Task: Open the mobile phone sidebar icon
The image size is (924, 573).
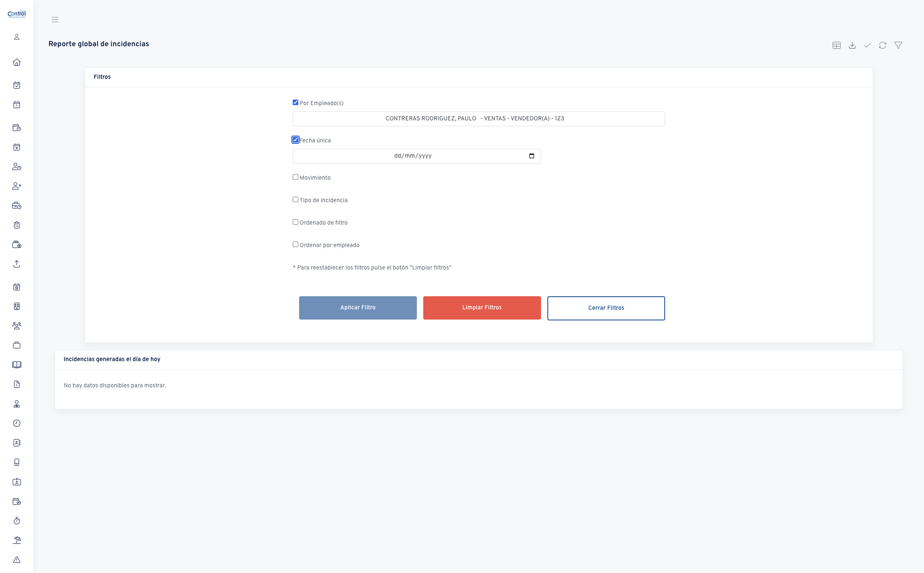Action: (x=17, y=462)
